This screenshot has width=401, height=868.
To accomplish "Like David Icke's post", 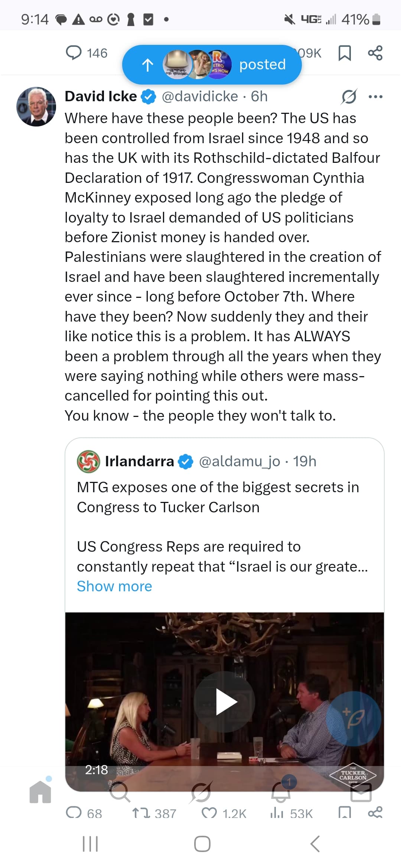I will tap(209, 813).
